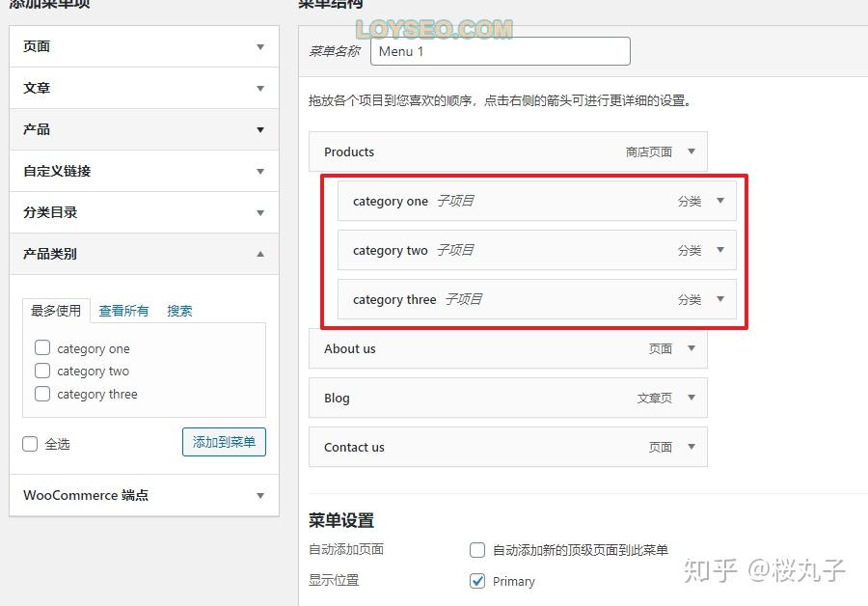The width and height of the screenshot is (868, 606).
Task: Select the Blog menu item title
Action: pyautogui.click(x=337, y=399)
